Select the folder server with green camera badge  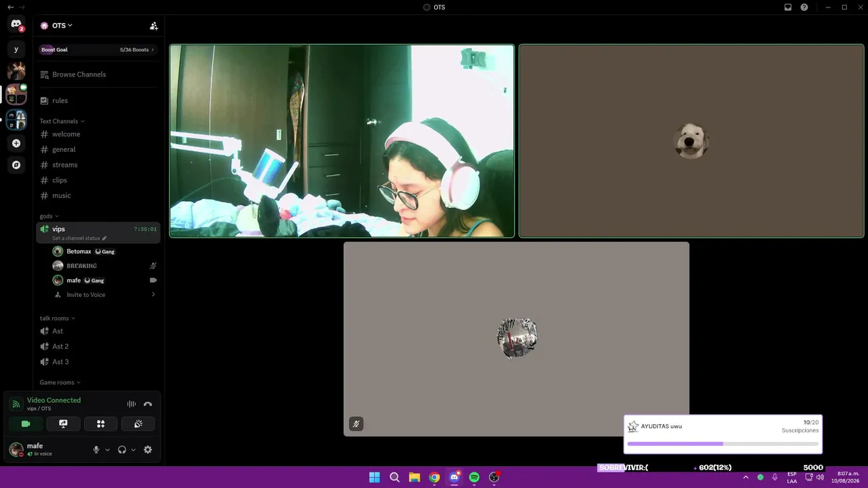coord(16,94)
